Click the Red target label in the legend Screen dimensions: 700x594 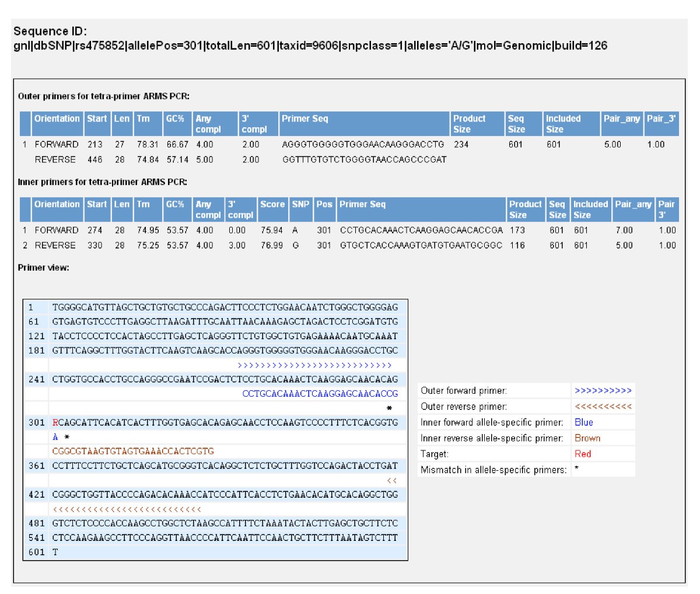pyautogui.click(x=583, y=454)
